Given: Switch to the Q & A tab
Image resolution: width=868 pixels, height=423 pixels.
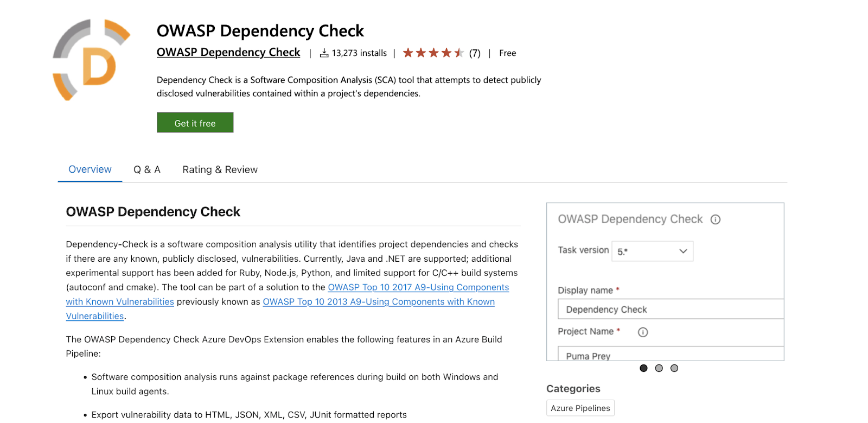Looking at the screenshot, I should click(146, 169).
